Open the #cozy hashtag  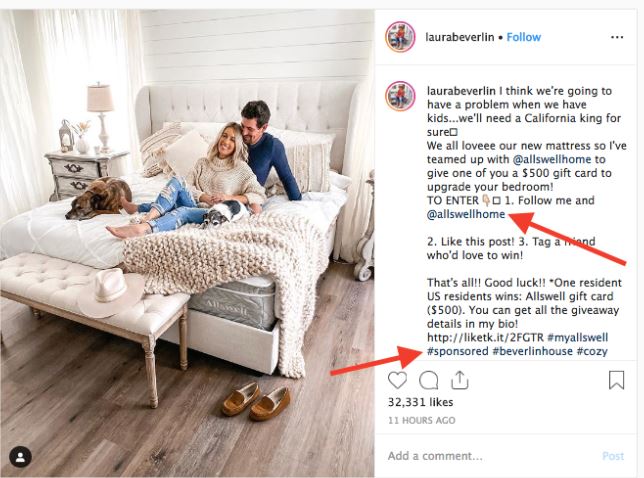point(592,352)
